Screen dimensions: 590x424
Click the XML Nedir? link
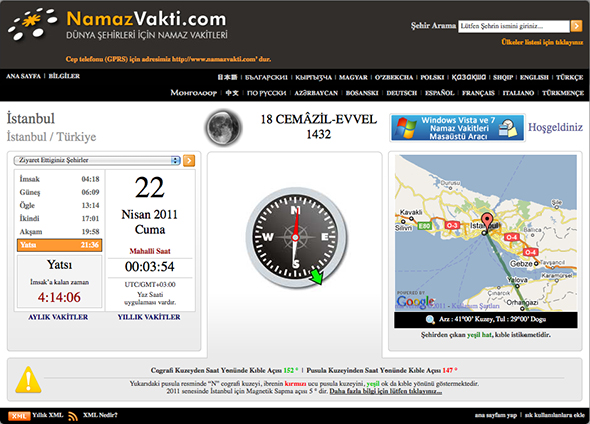pos(100,415)
